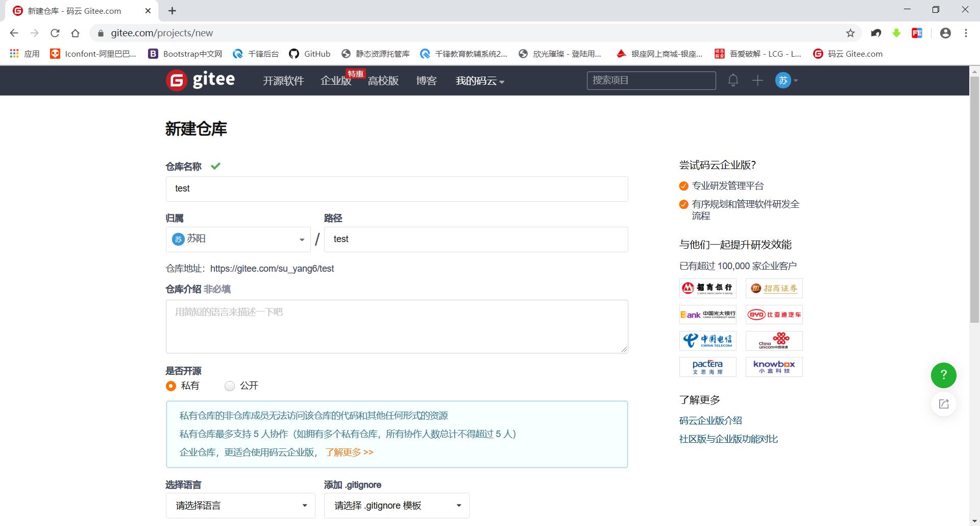Image resolution: width=980 pixels, height=526 pixels.
Task: Click China Unicom customer logo
Action: [774, 341]
